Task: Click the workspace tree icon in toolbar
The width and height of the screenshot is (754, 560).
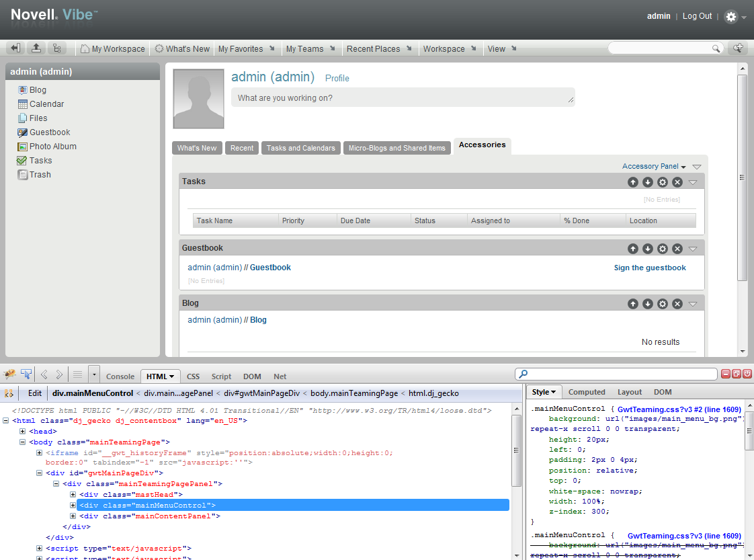Action: click(56, 48)
